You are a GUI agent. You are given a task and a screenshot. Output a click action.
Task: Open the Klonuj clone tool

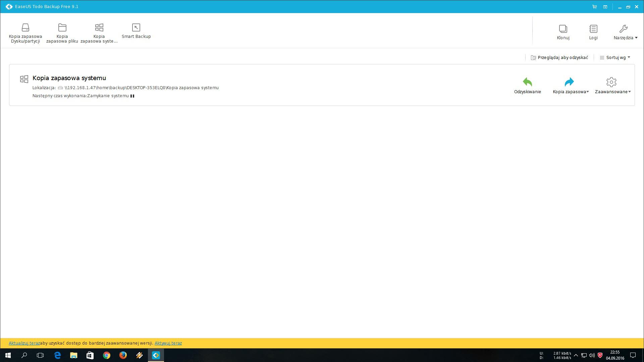coord(563,32)
